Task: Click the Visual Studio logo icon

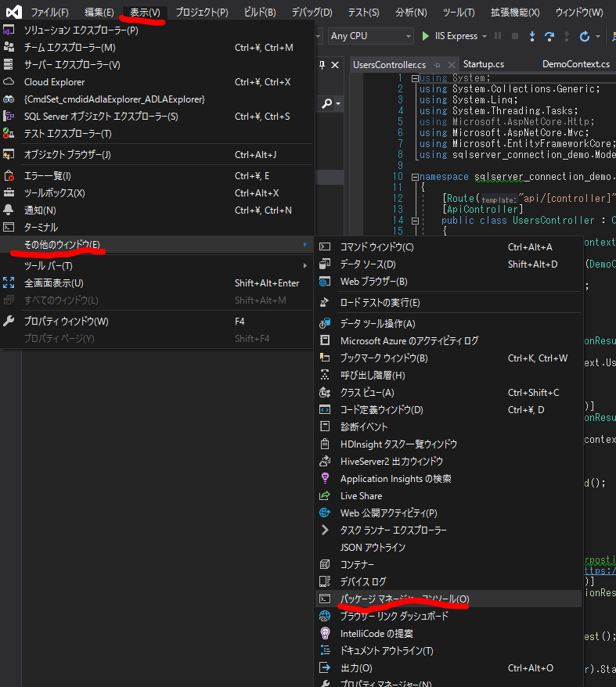Action: 13,12
